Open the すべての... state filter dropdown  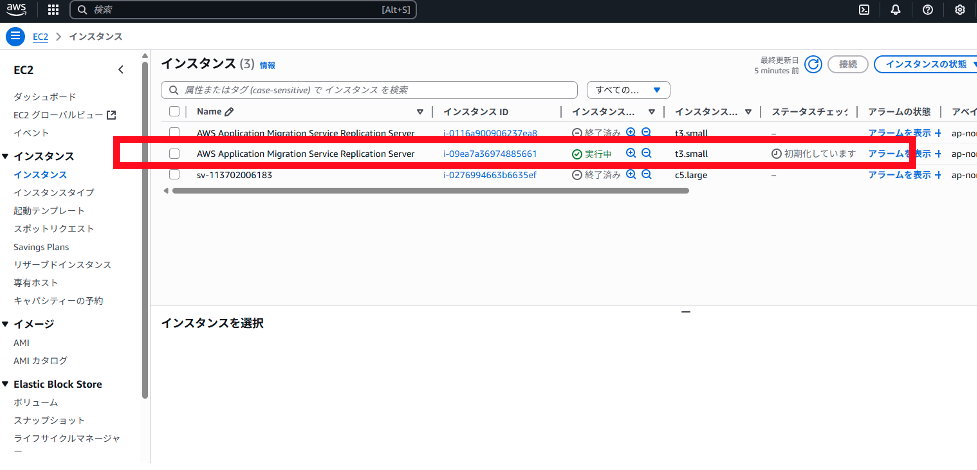(629, 90)
